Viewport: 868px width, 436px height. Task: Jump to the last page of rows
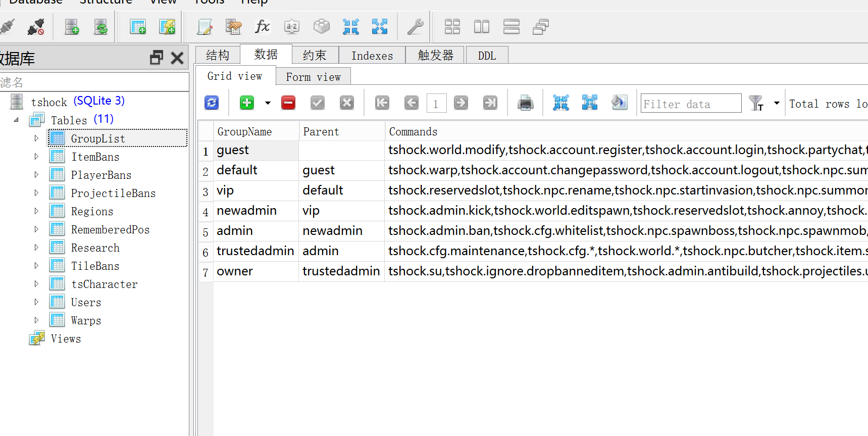click(490, 103)
